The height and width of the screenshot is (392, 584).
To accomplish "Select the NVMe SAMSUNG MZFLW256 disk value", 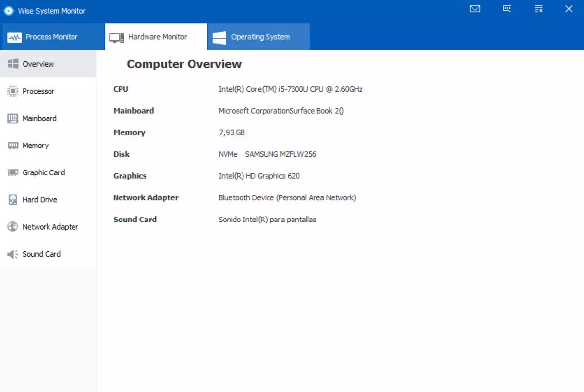I will (268, 154).
